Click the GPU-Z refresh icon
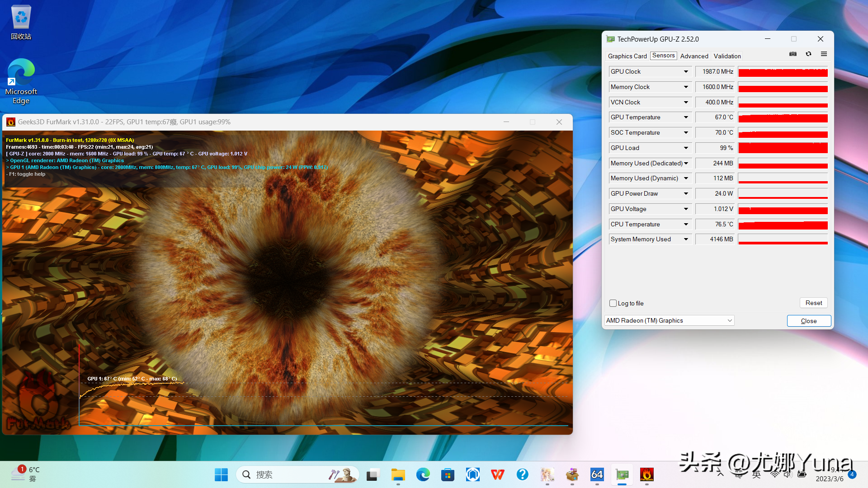Viewport: 868px width, 488px height. 808,54
